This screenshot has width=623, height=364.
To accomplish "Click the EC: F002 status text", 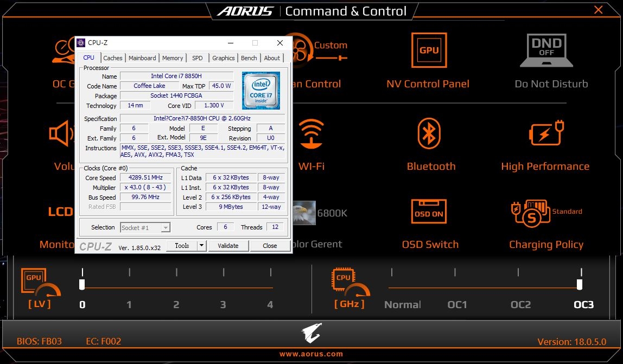I will [103, 341].
